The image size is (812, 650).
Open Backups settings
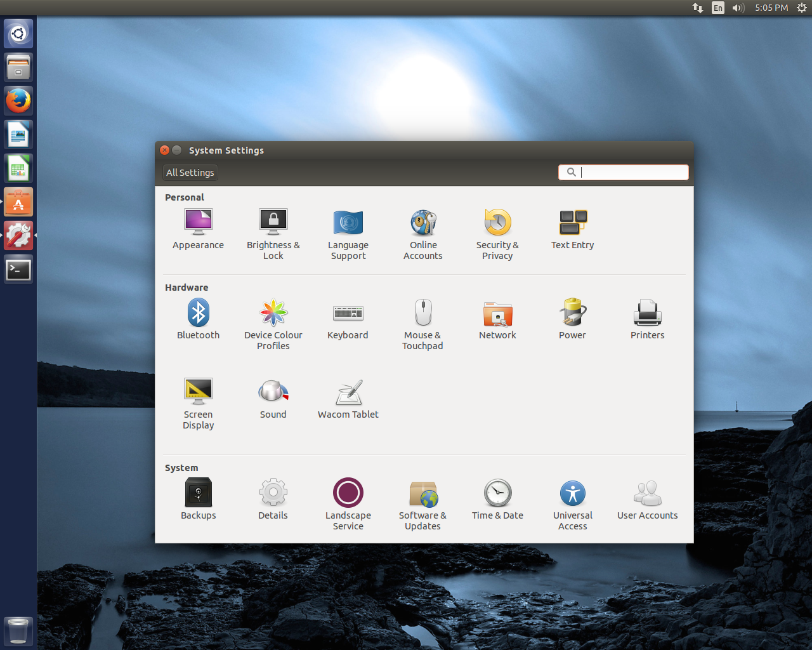point(199,500)
